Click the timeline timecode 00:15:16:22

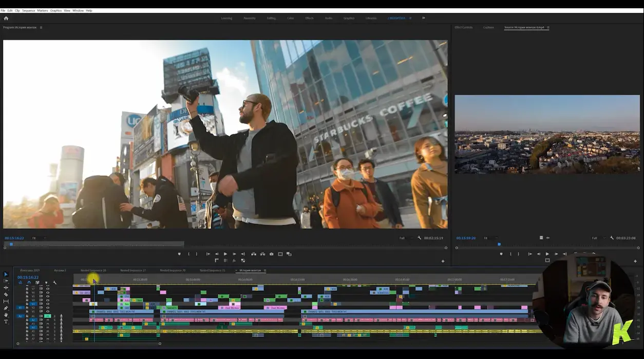[28, 277]
